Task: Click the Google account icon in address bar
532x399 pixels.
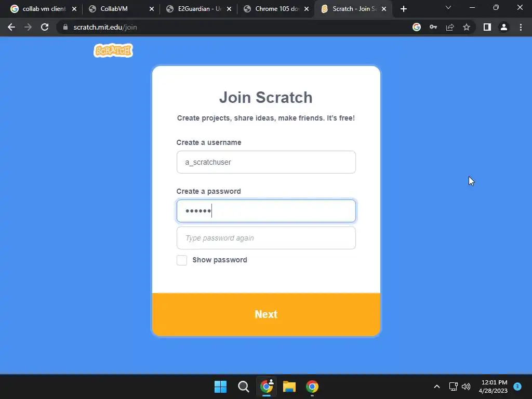Action: pyautogui.click(x=417, y=27)
